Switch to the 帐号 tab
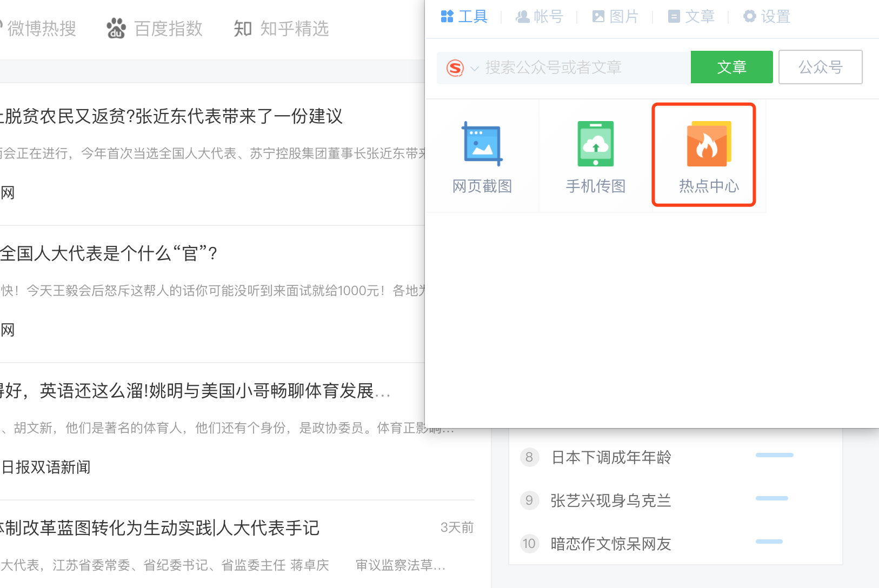 [540, 17]
